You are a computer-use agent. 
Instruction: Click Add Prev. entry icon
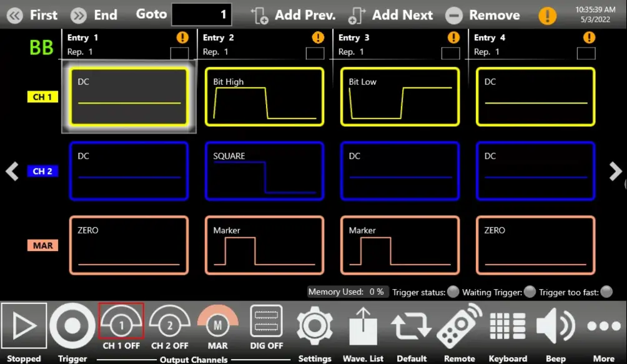click(260, 16)
